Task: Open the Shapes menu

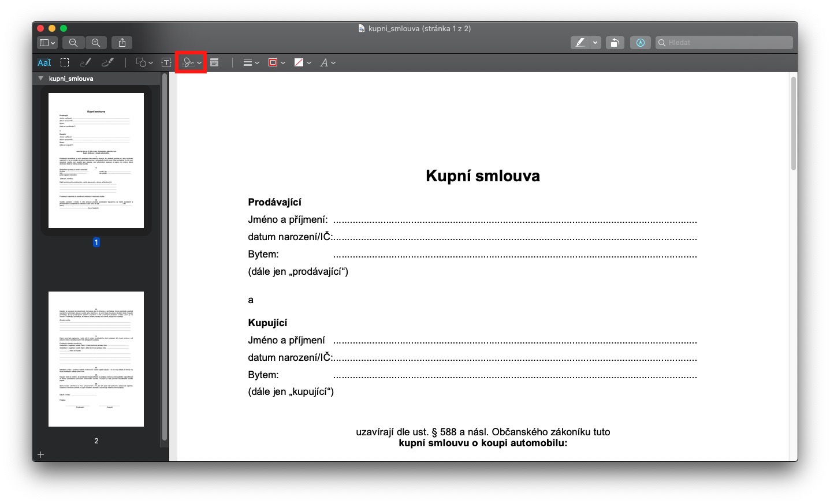Action: tap(144, 62)
